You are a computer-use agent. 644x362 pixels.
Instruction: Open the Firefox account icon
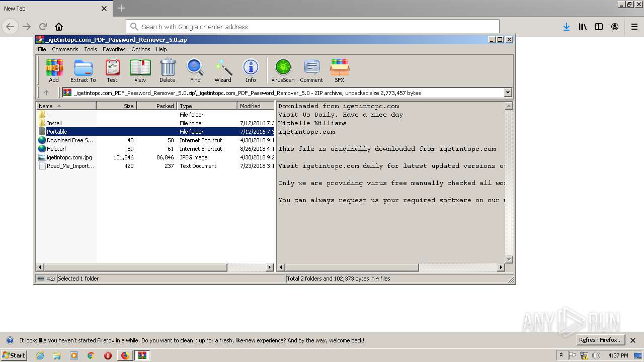(x=615, y=27)
